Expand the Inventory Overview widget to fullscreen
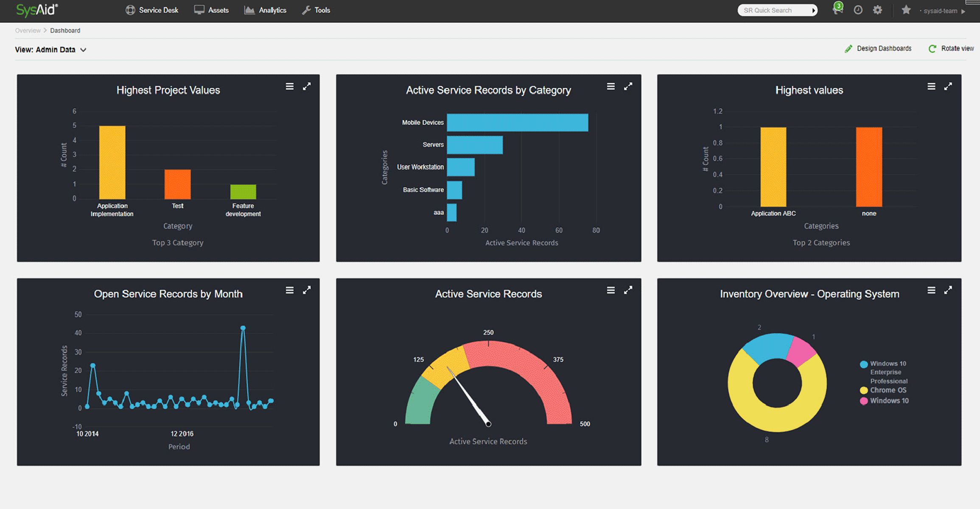The image size is (980, 509). pos(948,291)
